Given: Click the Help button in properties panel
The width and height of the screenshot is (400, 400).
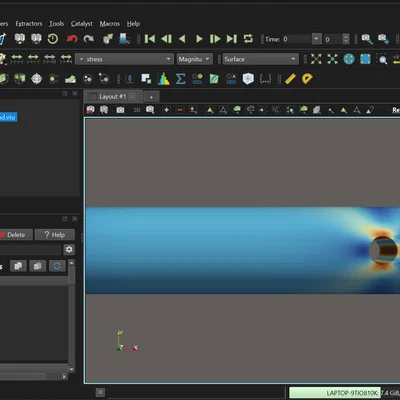Looking at the screenshot, I should tap(55, 235).
